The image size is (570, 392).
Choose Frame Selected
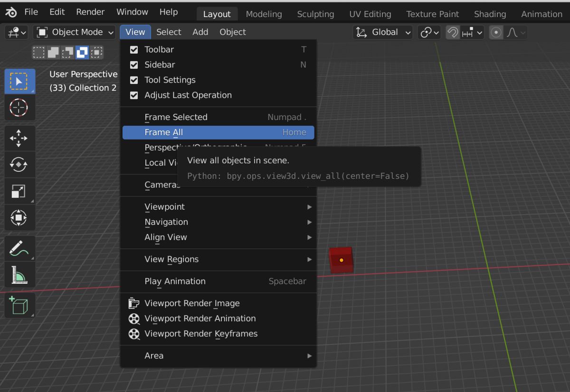218,117
